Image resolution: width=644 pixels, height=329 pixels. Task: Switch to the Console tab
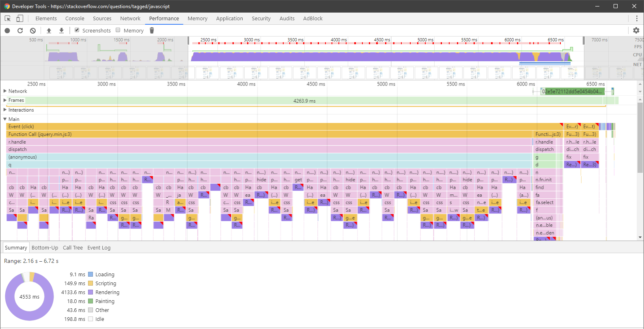coord(75,18)
